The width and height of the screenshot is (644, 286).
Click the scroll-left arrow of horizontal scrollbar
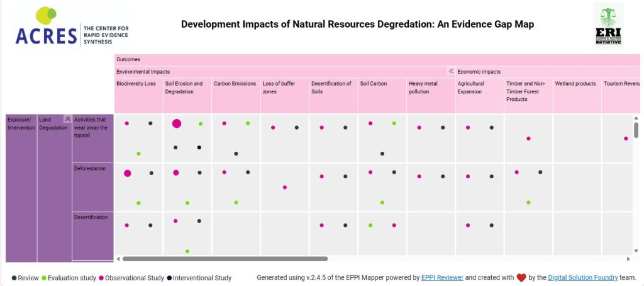118,258
